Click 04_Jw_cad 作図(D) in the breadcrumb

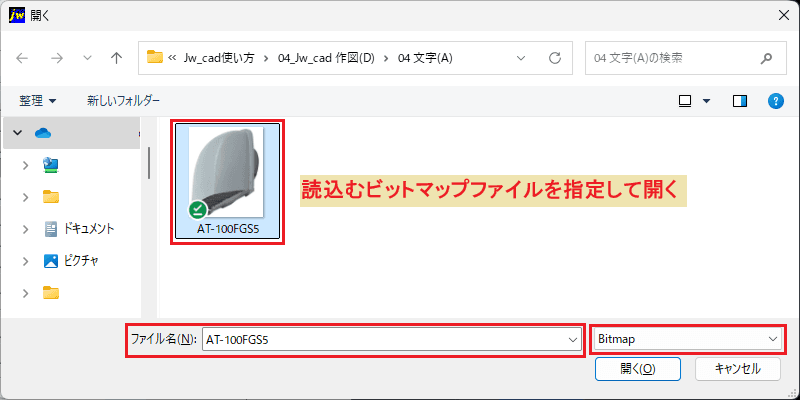[x=326, y=58]
